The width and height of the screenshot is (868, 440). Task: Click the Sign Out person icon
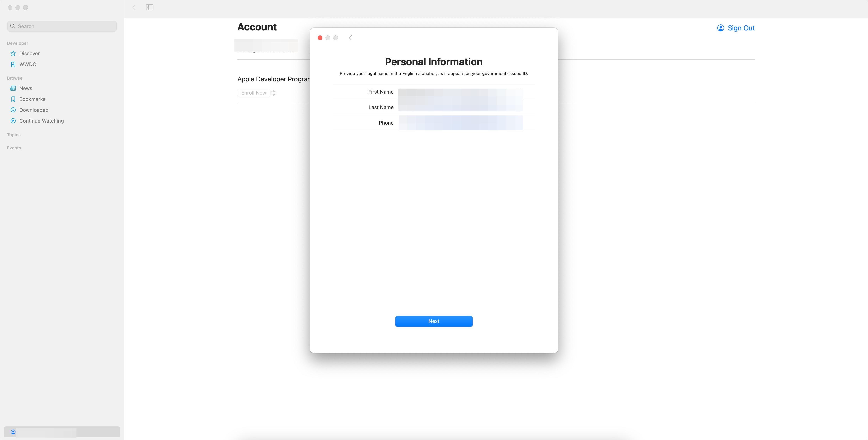point(720,28)
